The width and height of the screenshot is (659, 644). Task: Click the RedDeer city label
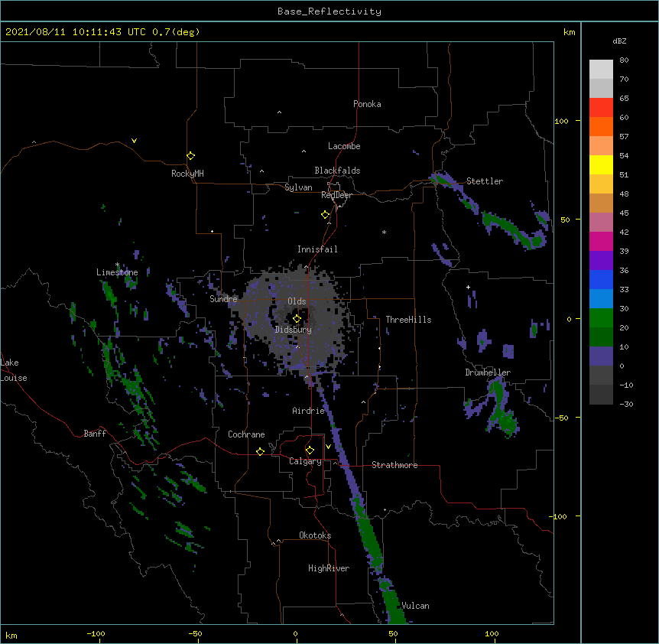[x=336, y=195]
